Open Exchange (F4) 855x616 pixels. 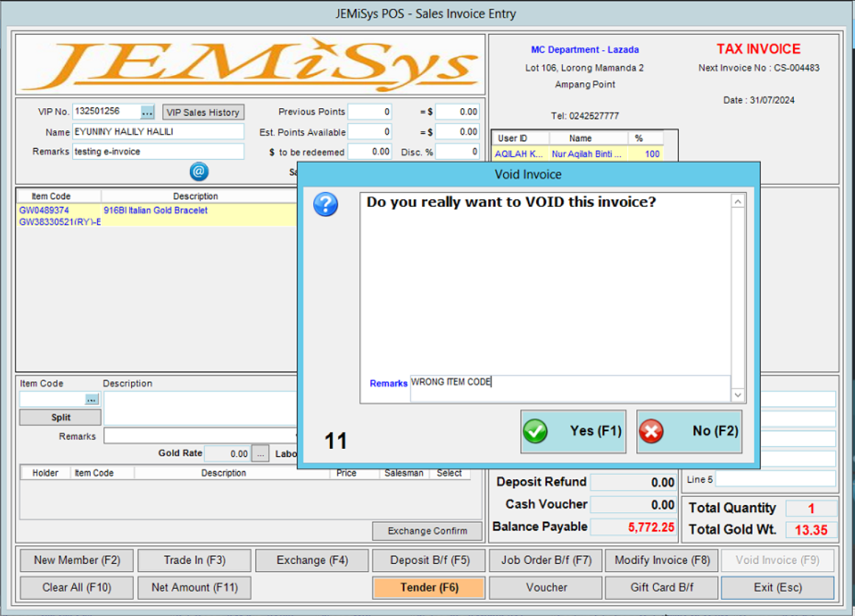point(312,560)
